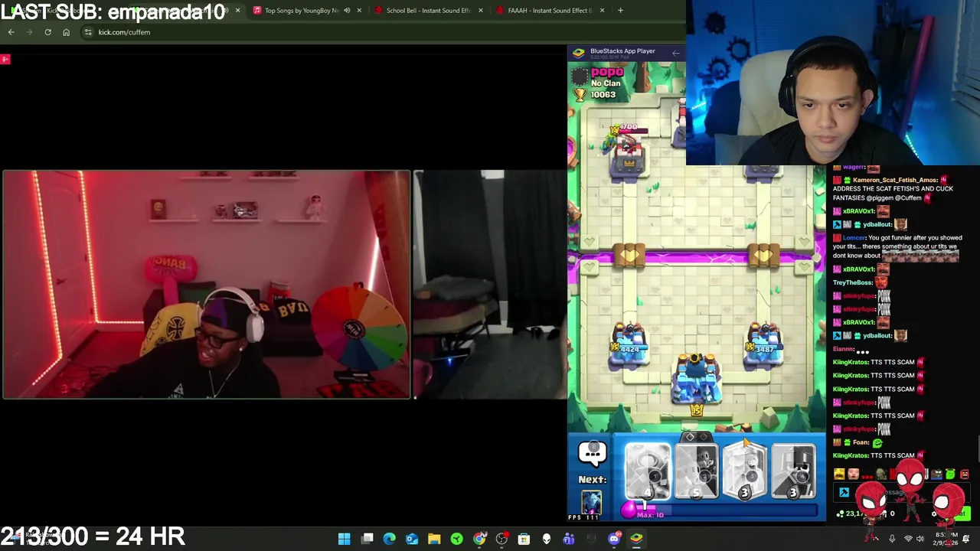
Task: Open Lomcer's username in chat
Action: (854, 238)
